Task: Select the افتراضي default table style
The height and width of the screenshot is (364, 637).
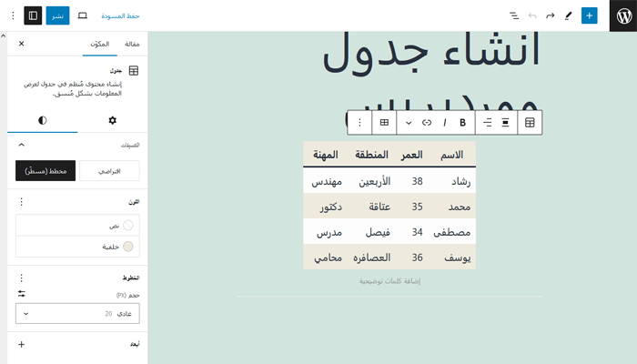Action: click(x=109, y=170)
